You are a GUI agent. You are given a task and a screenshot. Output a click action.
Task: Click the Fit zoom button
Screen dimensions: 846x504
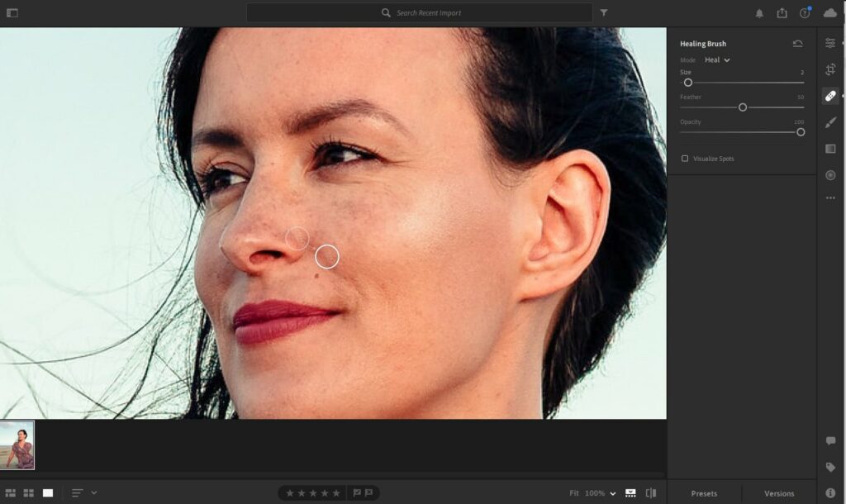(x=574, y=493)
